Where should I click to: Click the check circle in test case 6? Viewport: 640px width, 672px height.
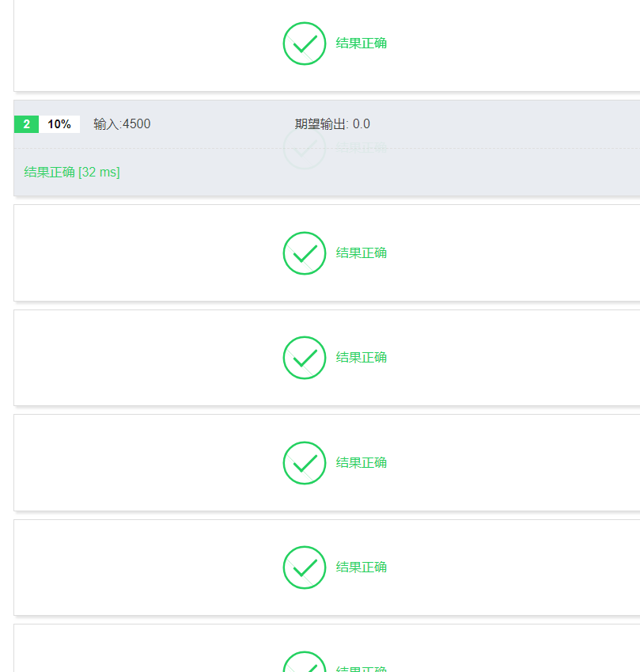point(305,568)
